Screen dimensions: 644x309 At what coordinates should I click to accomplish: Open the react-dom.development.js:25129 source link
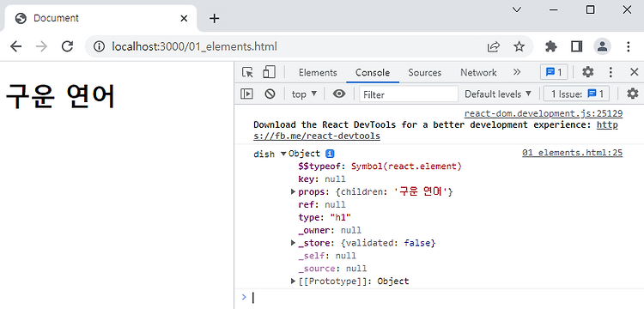(544, 113)
